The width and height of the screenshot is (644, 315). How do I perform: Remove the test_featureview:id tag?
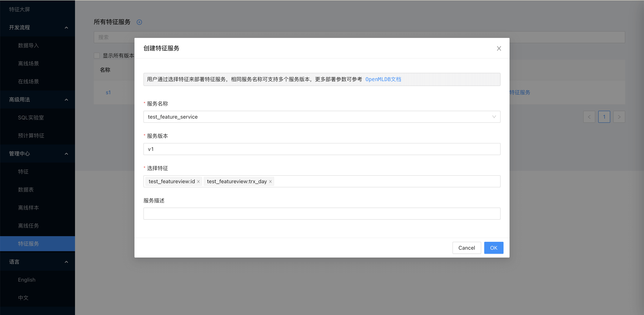198,182
